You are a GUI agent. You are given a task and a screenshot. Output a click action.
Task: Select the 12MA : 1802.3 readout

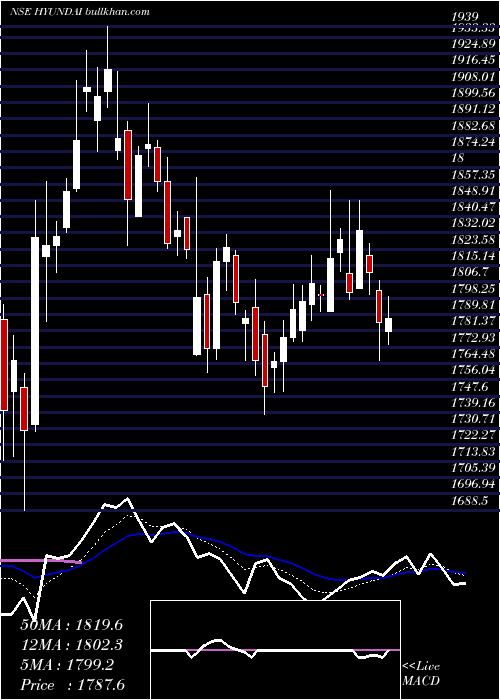[x=72, y=645]
